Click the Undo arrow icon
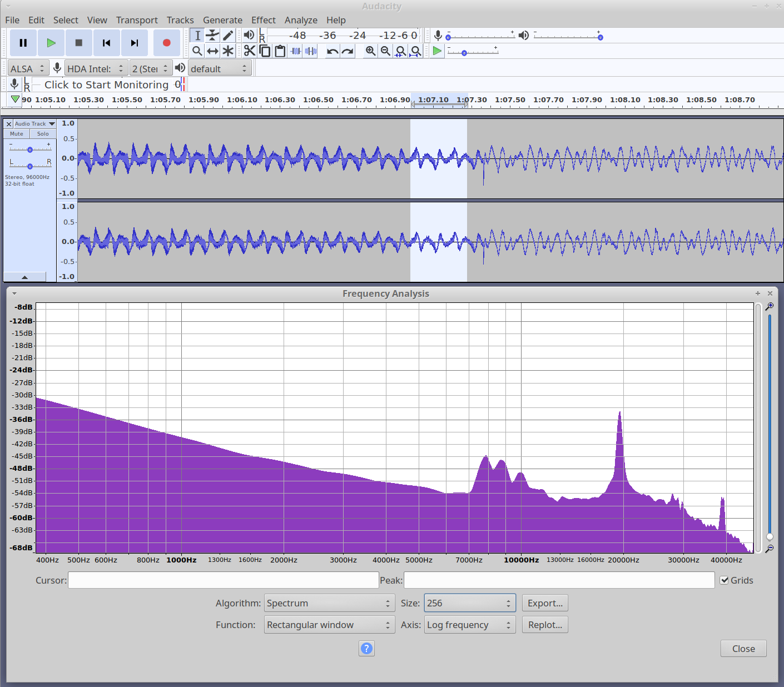This screenshot has width=784, height=687. tap(333, 51)
